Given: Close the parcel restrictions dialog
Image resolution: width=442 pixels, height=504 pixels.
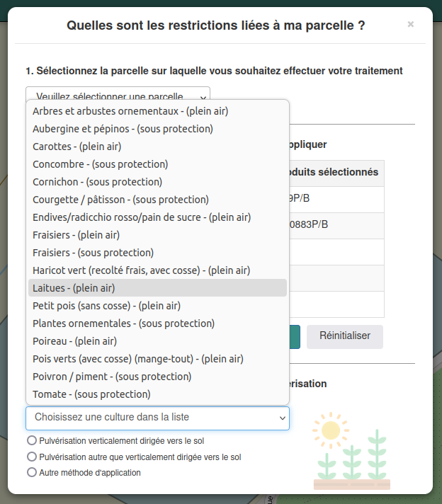Looking at the screenshot, I should tap(410, 24).
